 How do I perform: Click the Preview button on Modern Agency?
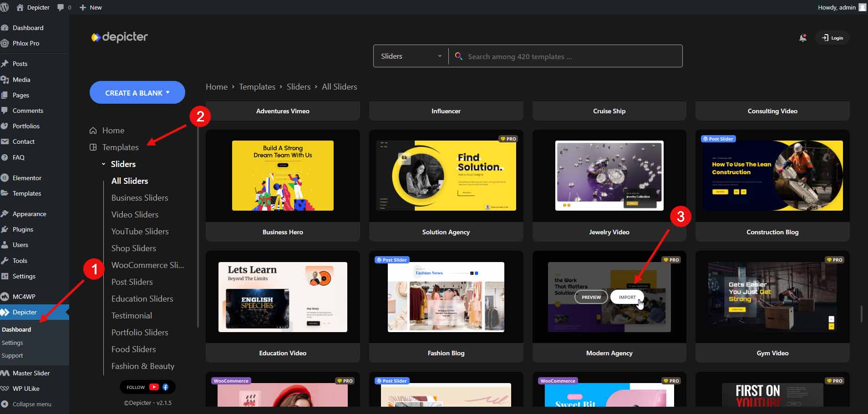point(591,297)
